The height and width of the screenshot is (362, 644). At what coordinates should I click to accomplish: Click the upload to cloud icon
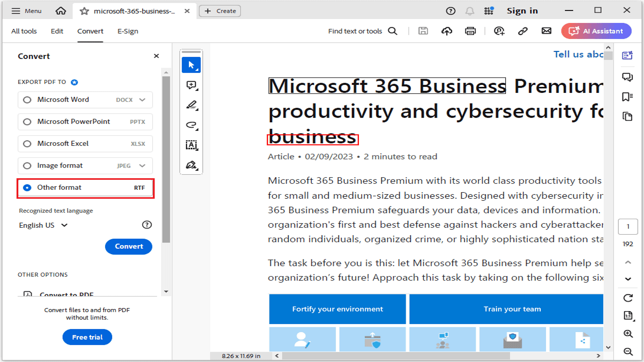[x=447, y=31]
